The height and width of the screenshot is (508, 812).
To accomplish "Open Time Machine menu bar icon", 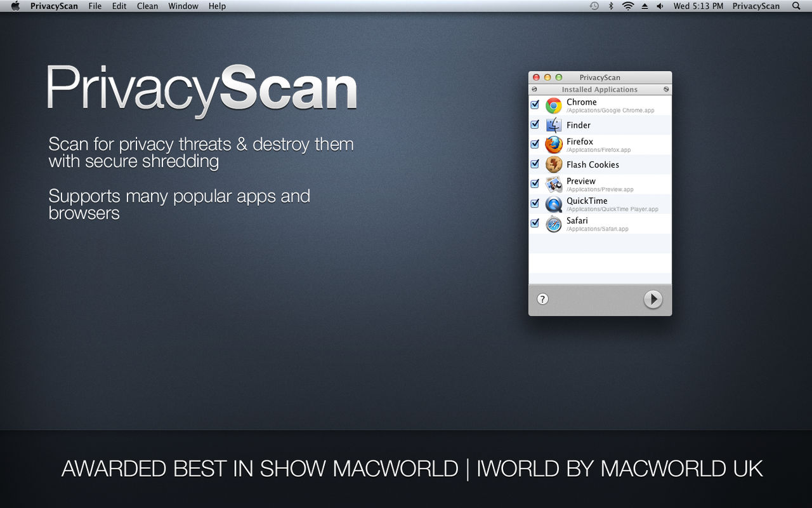I will click(594, 6).
